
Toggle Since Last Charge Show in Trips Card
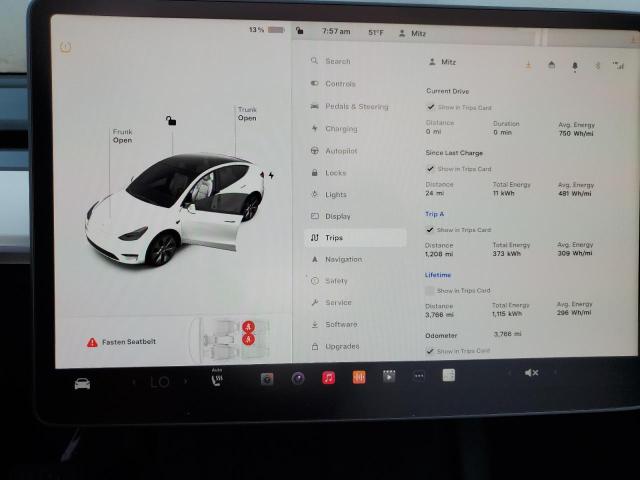pos(430,168)
